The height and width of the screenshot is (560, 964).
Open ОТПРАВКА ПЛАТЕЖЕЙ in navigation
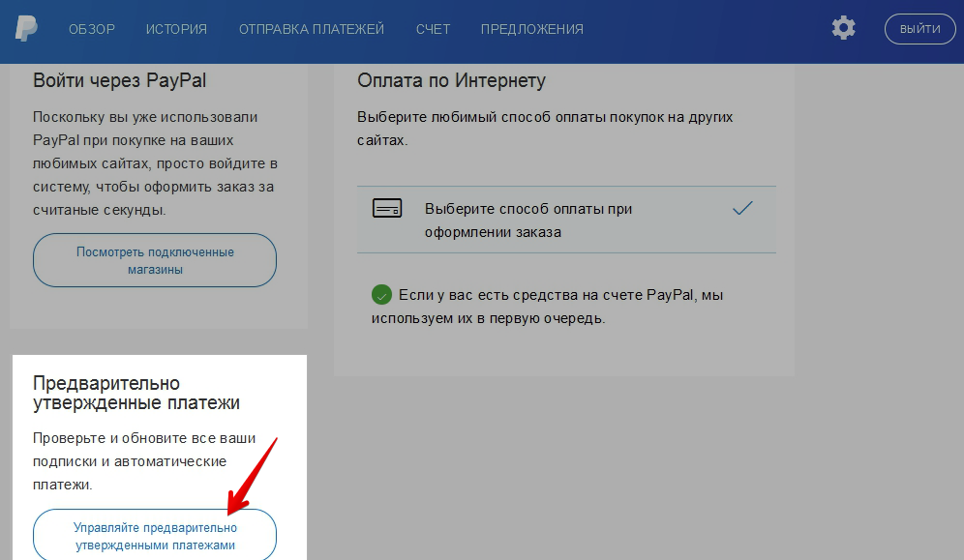(312, 29)
